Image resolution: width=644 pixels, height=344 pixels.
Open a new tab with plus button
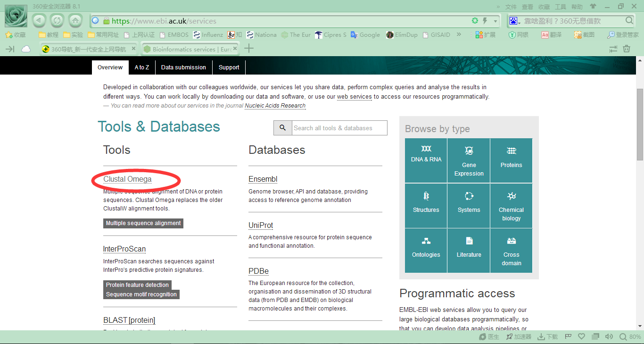pos(249,49)
